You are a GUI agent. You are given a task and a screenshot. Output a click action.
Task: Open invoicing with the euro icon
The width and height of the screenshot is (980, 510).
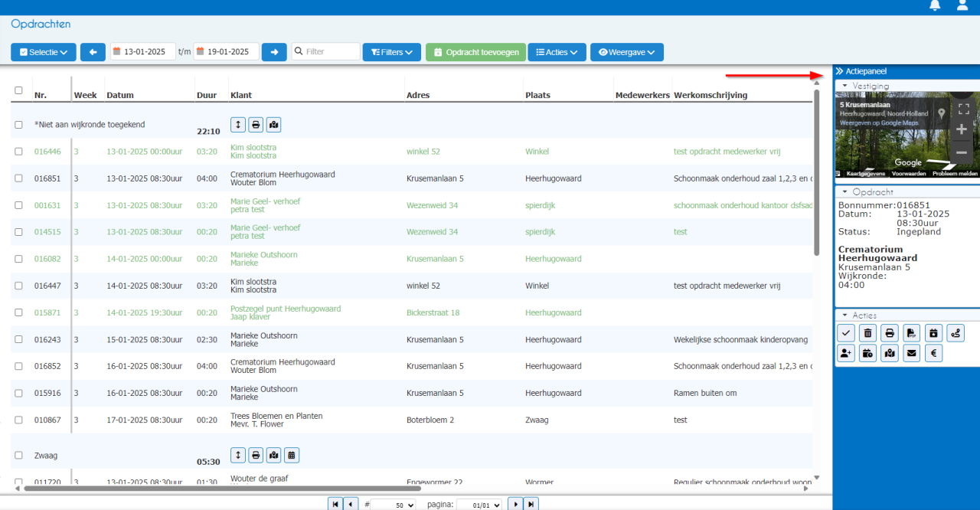point(933,353)
